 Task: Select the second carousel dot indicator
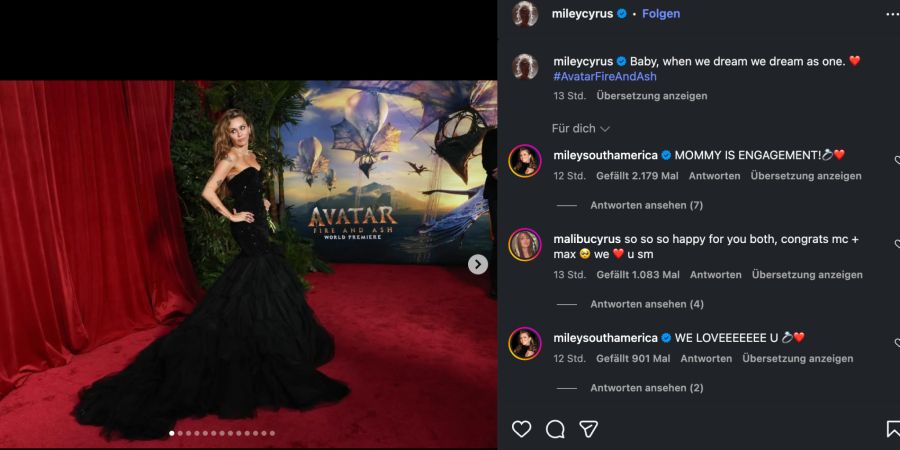pyautogui.click(x=180, y=433)
